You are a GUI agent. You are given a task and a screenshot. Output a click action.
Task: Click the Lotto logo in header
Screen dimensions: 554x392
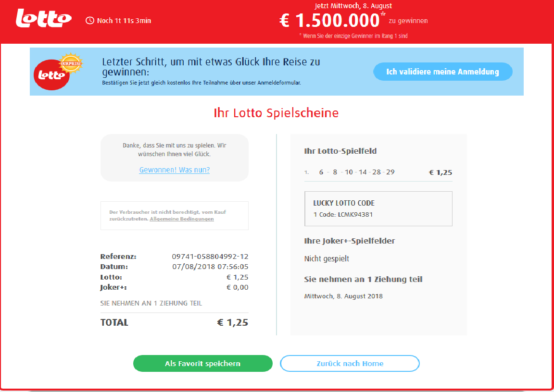pyautogui.click(x=43, y=19)
